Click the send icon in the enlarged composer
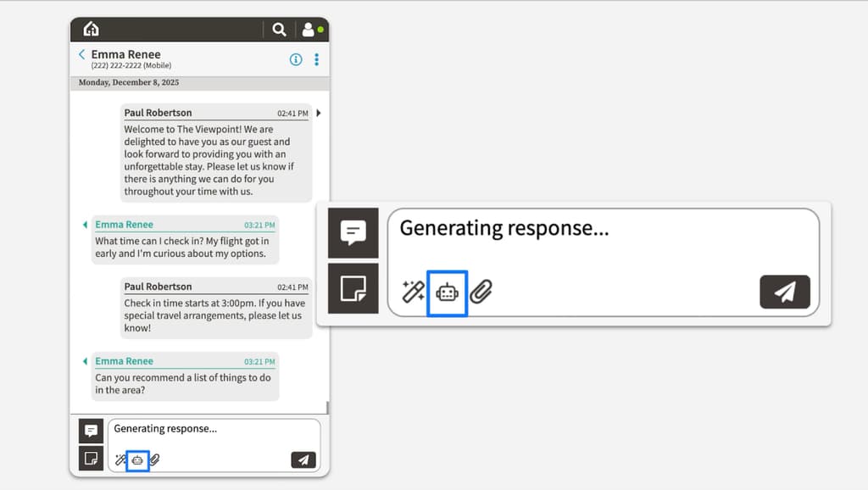This screenshot has height=490, width=868. pyautogui.click(x=785, y=291)
